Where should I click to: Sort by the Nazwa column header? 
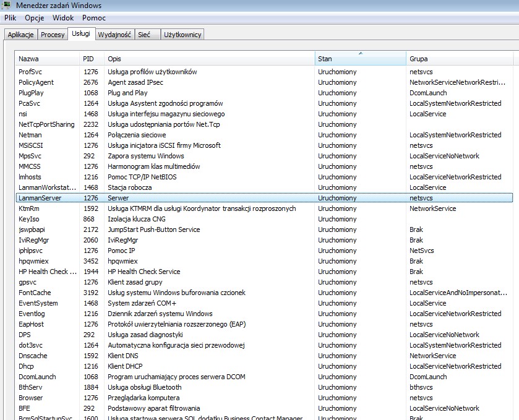coord(47,59)
